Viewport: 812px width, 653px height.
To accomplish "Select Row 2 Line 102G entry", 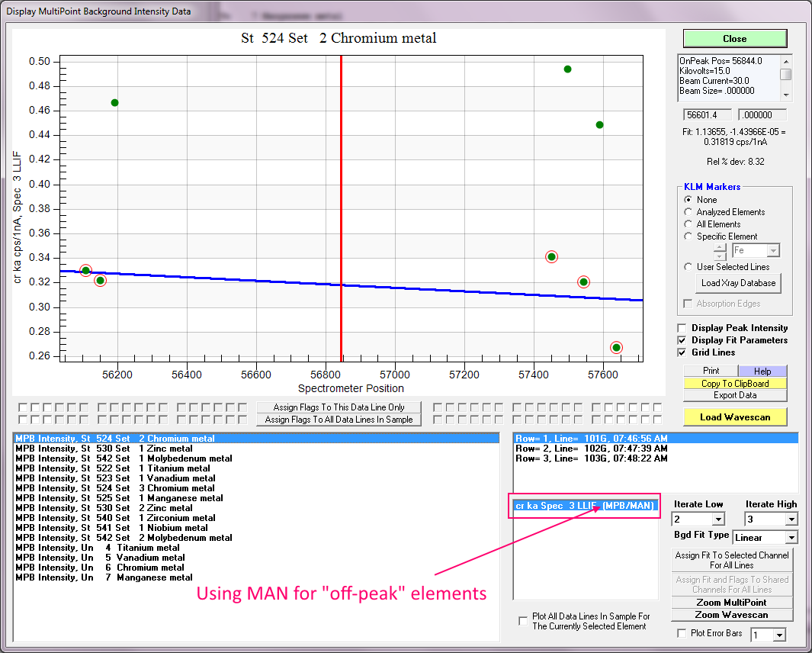I will (x=591, y=449).
